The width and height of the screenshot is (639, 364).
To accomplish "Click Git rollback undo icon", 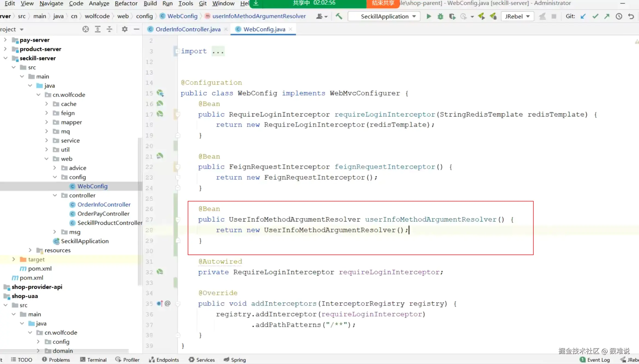I will point(631,16).
